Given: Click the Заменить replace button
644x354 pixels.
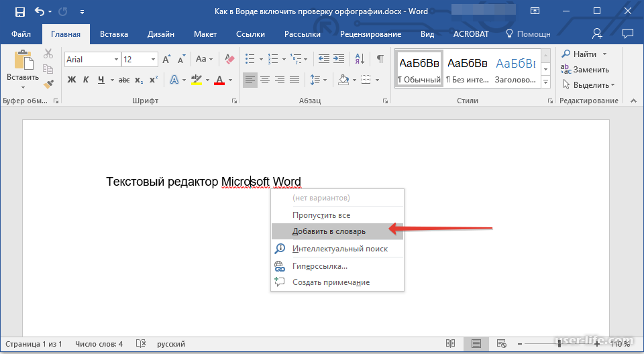Looking at the screenshot, I should [x=585, y=70].
